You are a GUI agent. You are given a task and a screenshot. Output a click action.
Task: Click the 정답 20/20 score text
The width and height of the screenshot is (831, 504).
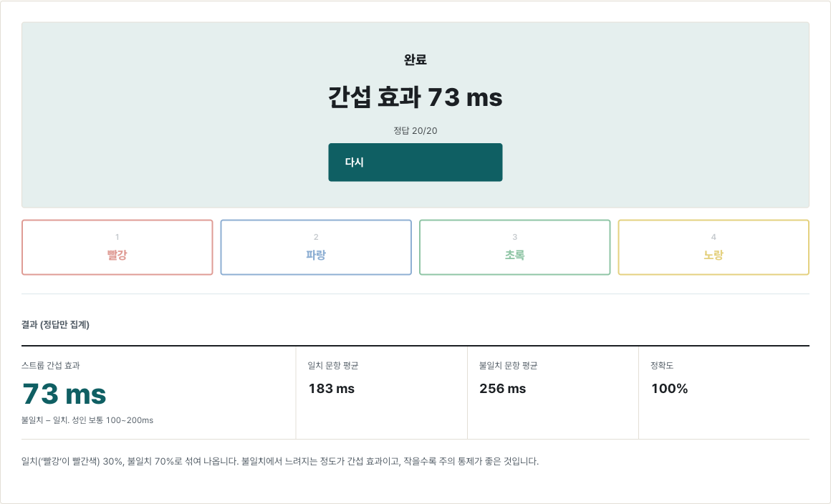[x=415, y=130]
